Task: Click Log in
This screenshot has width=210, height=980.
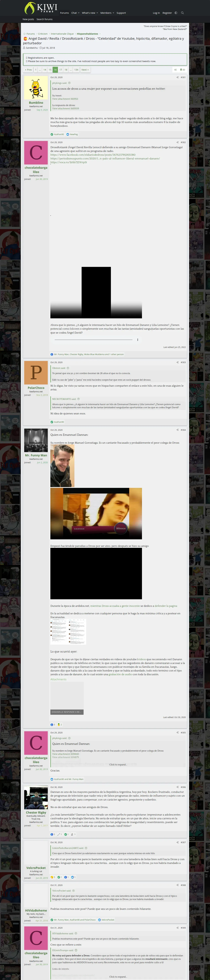Action: [x=156, y=13]
